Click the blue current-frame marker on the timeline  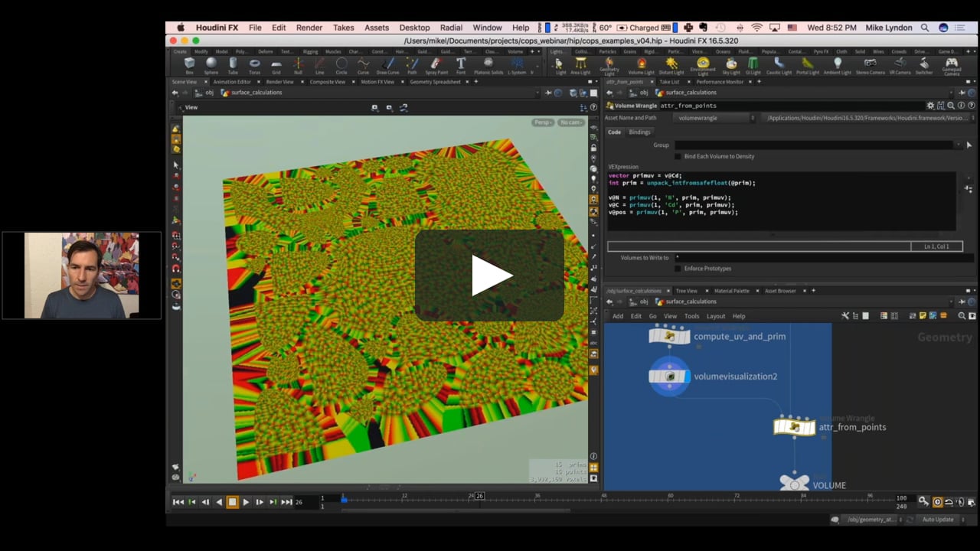point(344,500)
